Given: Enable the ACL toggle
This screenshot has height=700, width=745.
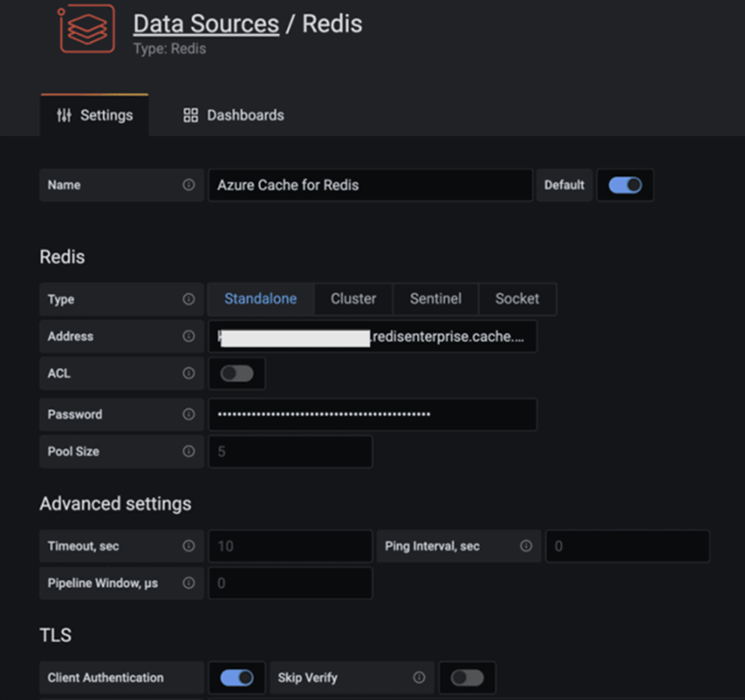Looking at the screenshot, I should point(237,374).
